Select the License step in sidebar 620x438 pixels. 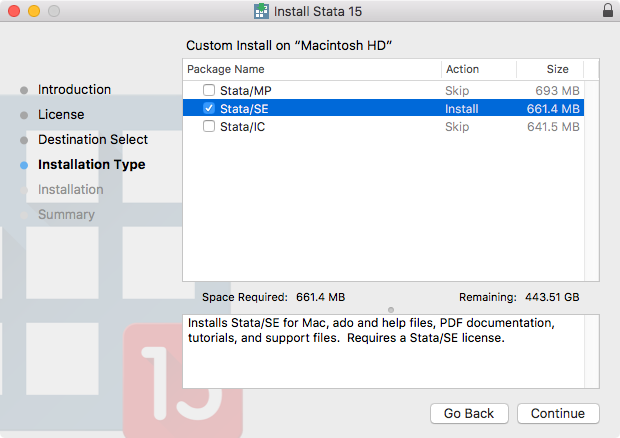[x=61, y=115]
